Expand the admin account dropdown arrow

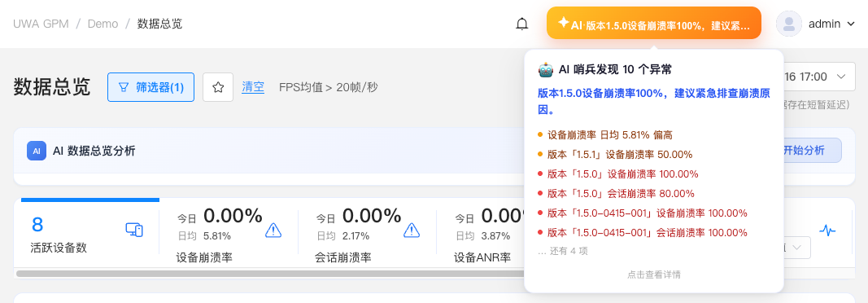[852, 24]
